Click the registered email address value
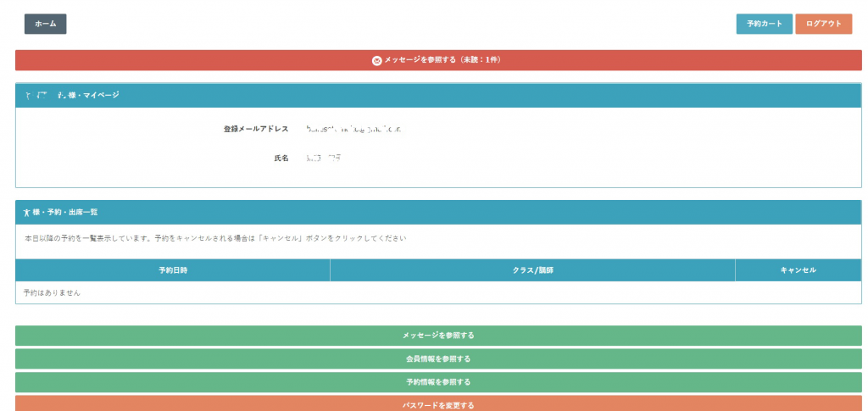This screenshot has height=411, width=868. pyautogui.click(x=353, y=129)
